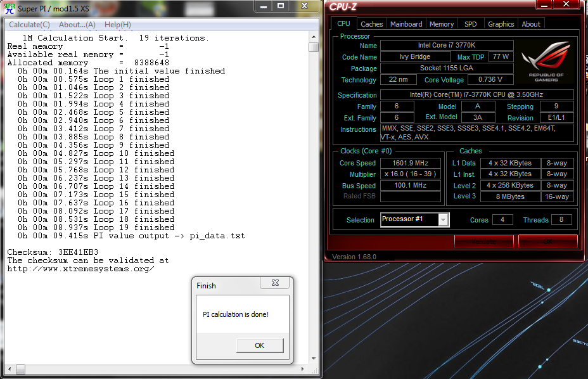The height and width of the screenshot is (379, 588).
Task: Open the Help(H) menu
Action: [x=118, y=25]
